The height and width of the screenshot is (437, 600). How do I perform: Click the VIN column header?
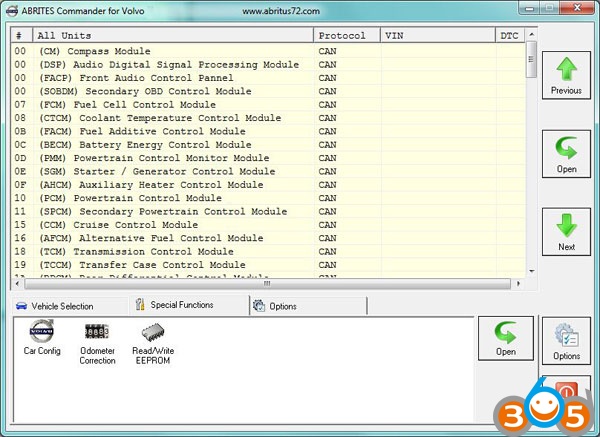[437, 35]
